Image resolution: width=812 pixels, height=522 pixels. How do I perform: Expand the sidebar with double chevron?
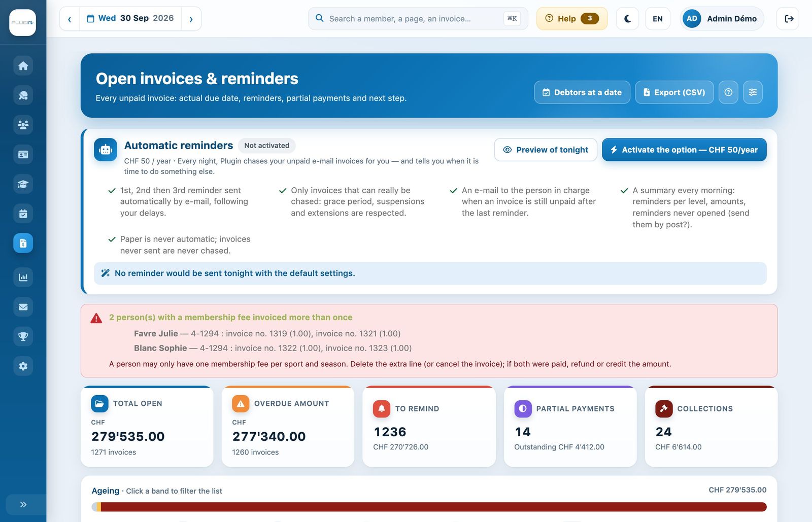pos(23,504)
